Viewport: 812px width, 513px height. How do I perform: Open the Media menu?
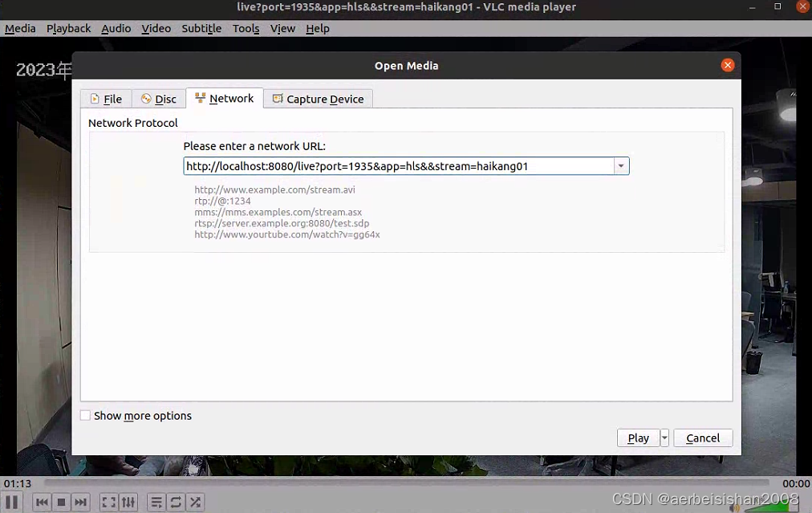coord(20,29)
